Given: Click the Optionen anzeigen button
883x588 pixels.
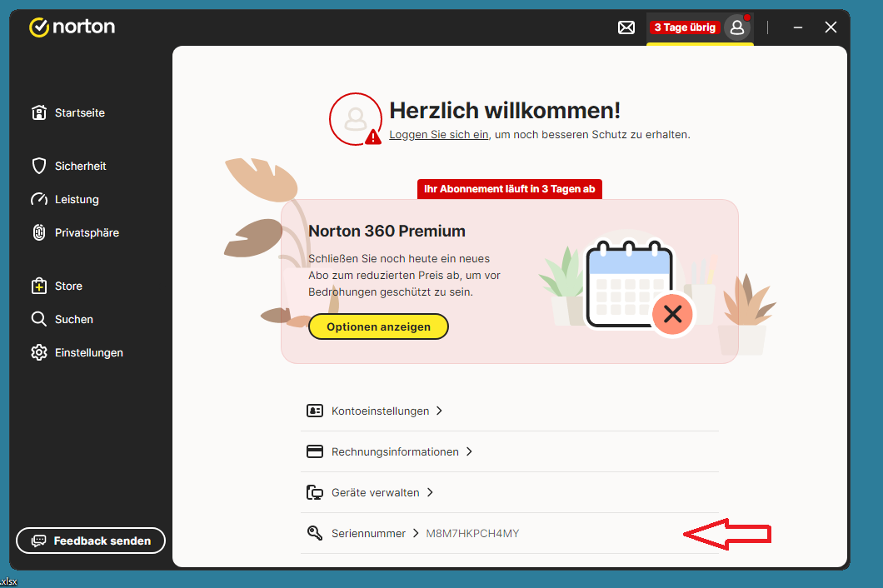Looking at the screenshot, I should click(x=378, y=326).
